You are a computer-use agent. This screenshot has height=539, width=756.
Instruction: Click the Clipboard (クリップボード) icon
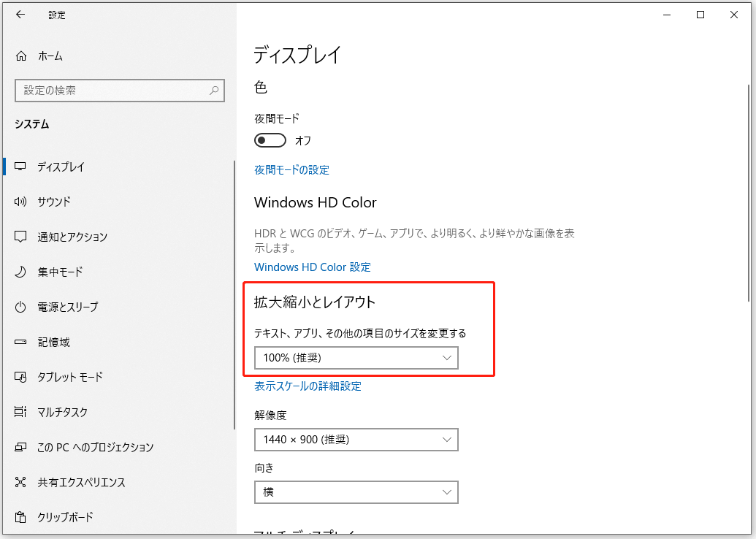[x=21, y=517]
